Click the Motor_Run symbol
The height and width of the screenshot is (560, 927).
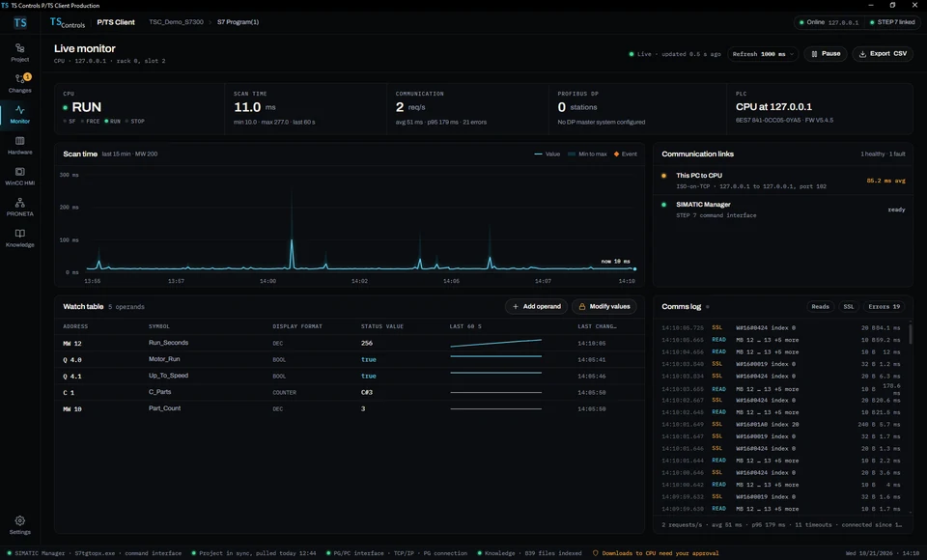pyautogui.click(x=164, y=359)
